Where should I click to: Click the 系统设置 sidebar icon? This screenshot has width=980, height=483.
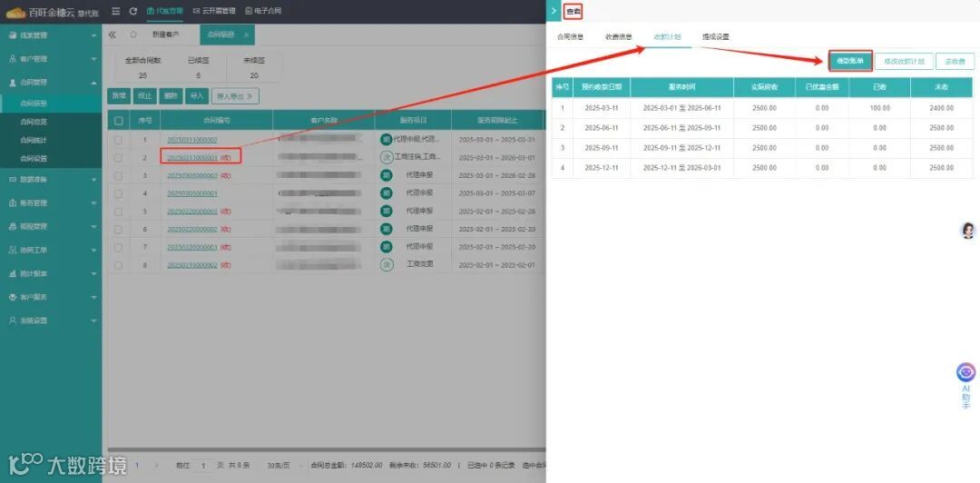[x=13, y=320]
